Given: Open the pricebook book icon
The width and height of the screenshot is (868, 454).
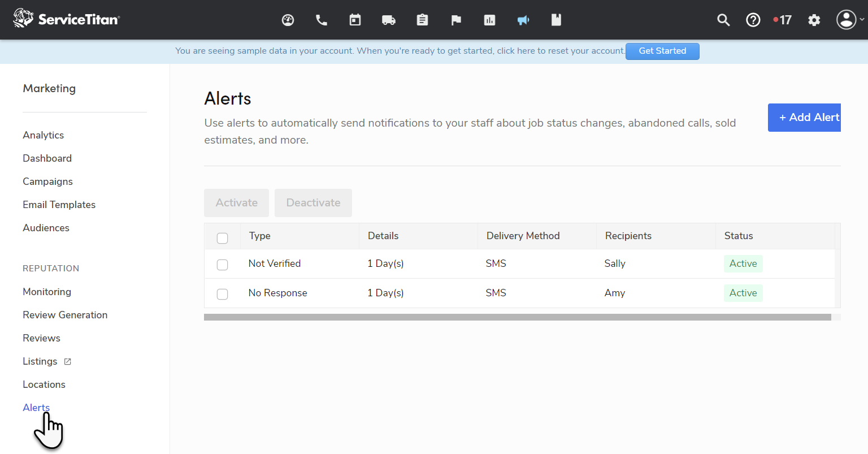Looking at the screenshot, I should click(557, 20).
